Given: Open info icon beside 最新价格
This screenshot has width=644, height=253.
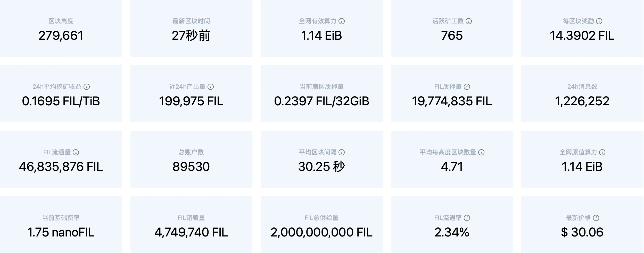Looking at the screenshot, I should pos(596,218).
